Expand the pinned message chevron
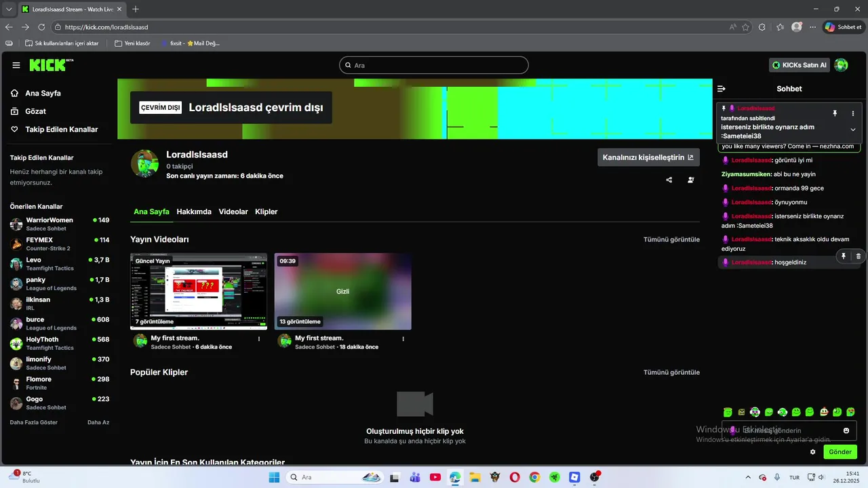Viewport: 868px width, 488px height. 853,129
